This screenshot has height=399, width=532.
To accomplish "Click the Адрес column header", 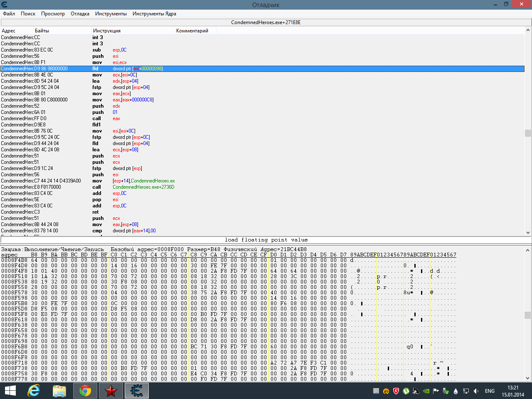I will tap(8, 31).
